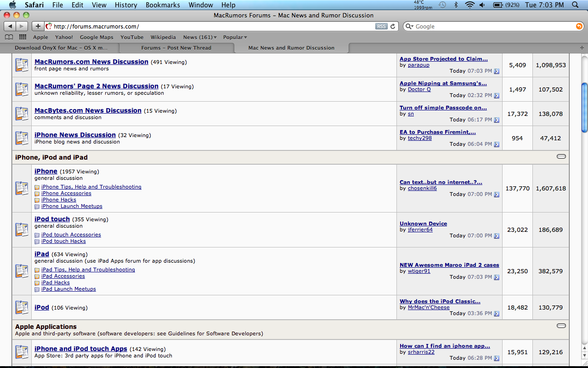Go to last post in Can text..but no internet
The height and width of the screenshot is (368, 588).
(497, 195)
